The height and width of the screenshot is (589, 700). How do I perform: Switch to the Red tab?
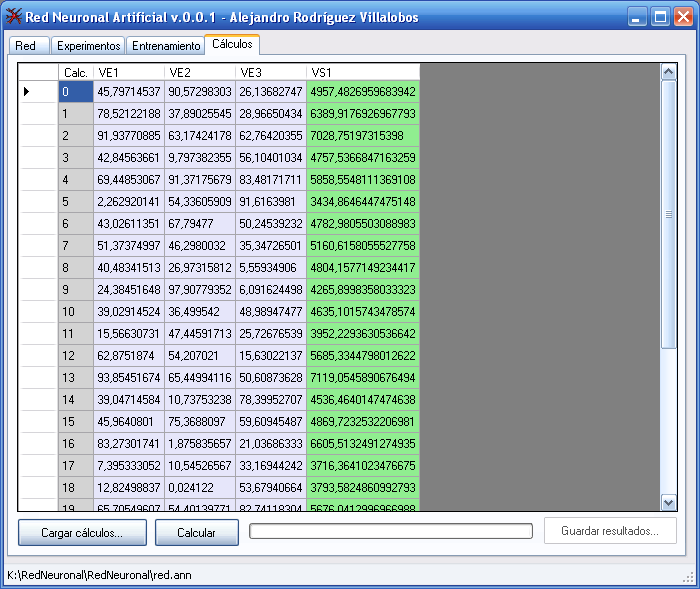coord(26,46)
